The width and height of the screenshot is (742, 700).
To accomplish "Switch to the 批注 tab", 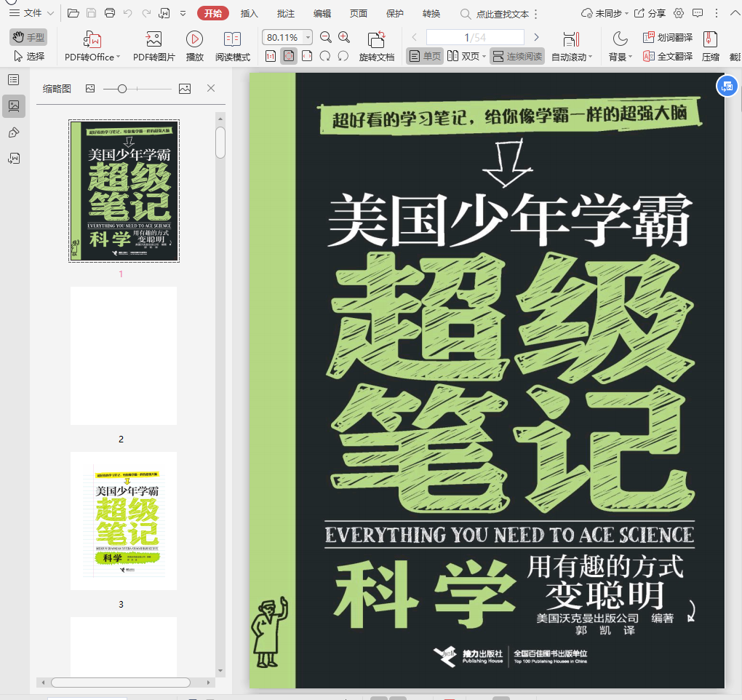I will point(285,13).
